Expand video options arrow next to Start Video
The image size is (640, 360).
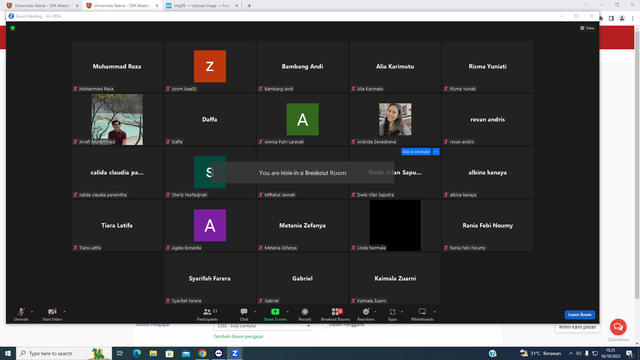(x=64, y=312)
